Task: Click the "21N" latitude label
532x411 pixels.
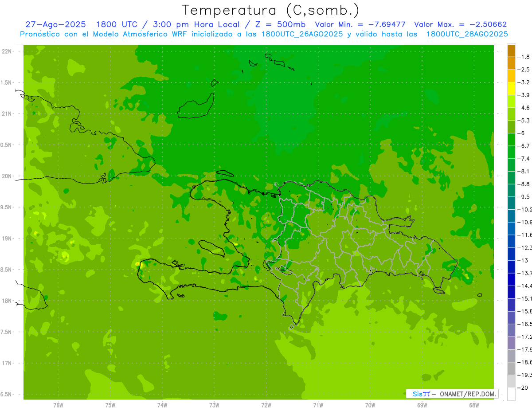Action: (x=7, y=114)
